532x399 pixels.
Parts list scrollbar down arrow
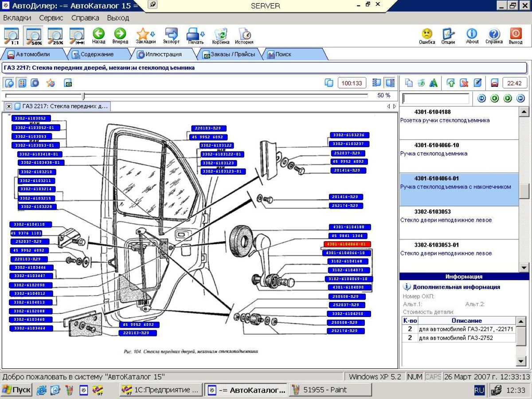click(524, 267)
